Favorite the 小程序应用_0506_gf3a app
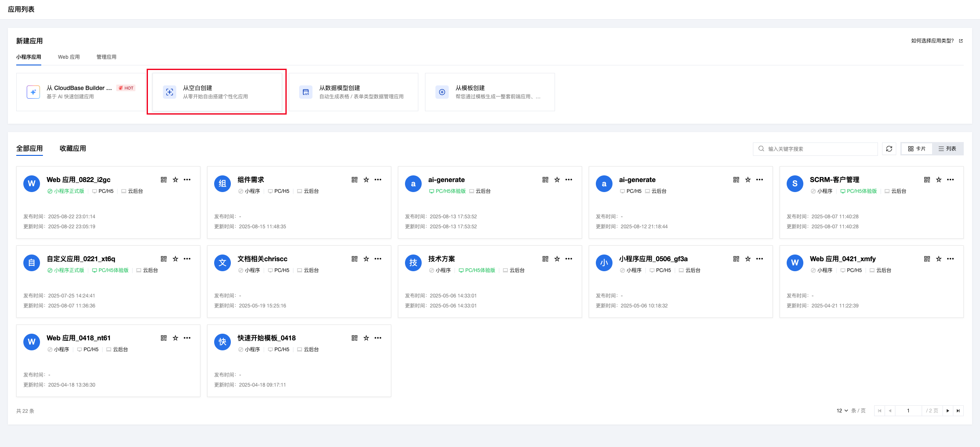Image resolution: width=980 pixels, height=447 pixels. pos(748,259)
